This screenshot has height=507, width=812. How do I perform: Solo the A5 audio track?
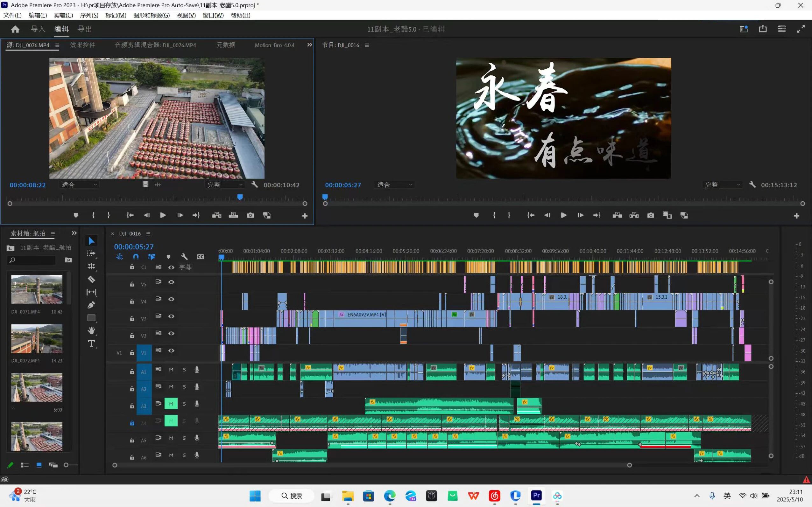[x=184, y=438]
